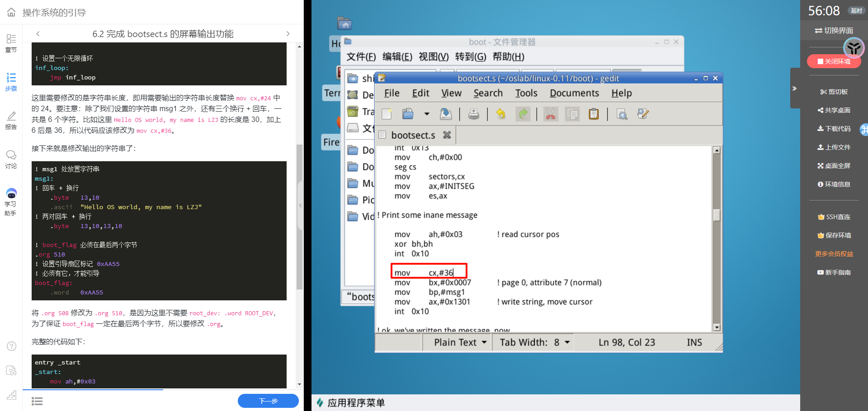Print the current gedit document
Viewport: 868px width, 411px height.
[x=473, y=114]
